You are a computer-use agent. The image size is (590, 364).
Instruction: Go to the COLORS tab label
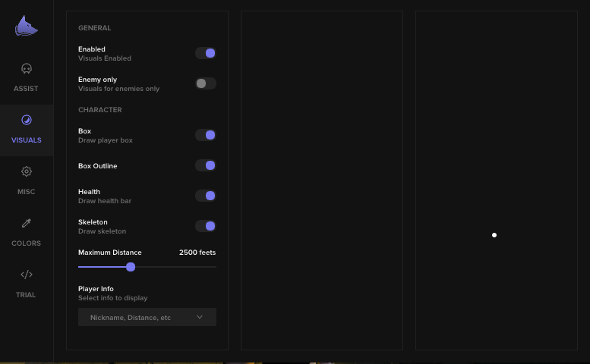click(x=27, y=243)
